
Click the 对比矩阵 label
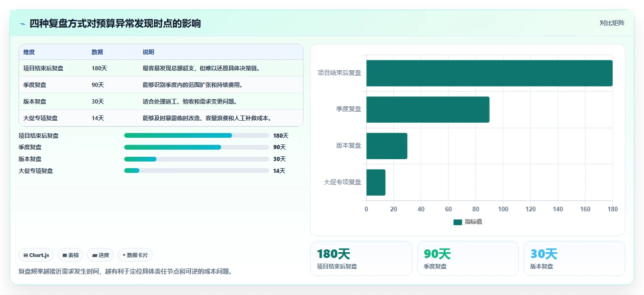click(612, 23)
